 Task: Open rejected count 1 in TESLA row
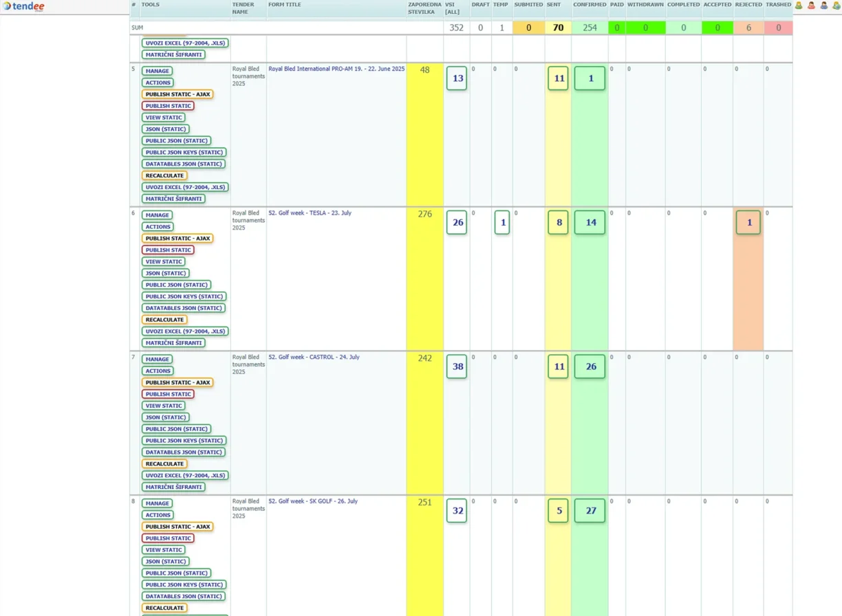[x=748, y=223]
